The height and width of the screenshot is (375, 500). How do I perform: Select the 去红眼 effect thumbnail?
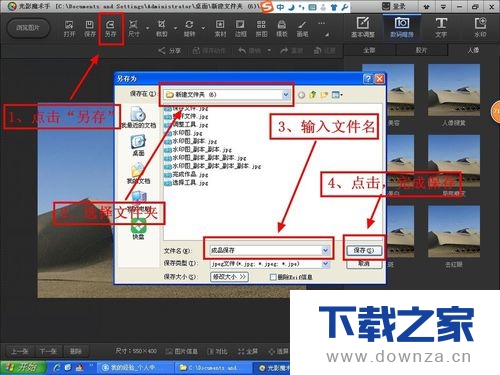[454, 231]
